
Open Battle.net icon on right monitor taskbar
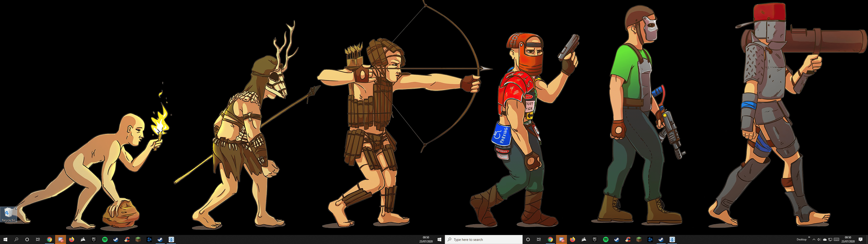pos(650,240)
